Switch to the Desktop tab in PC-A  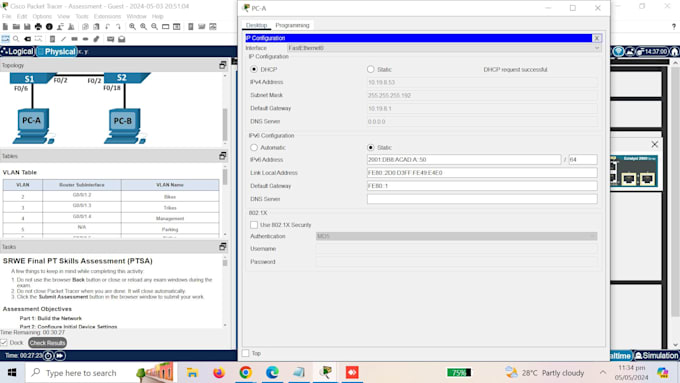[x=256, y=25]
